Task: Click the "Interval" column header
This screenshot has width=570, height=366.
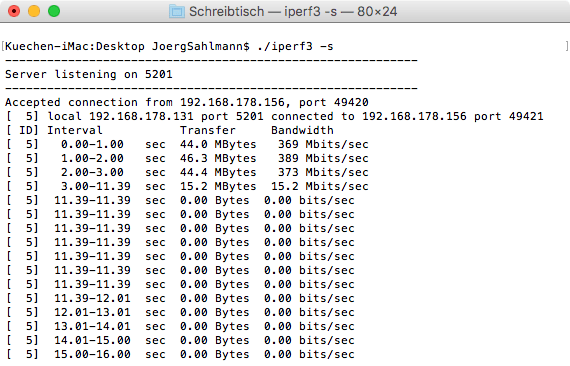Action: click(75, 130)
